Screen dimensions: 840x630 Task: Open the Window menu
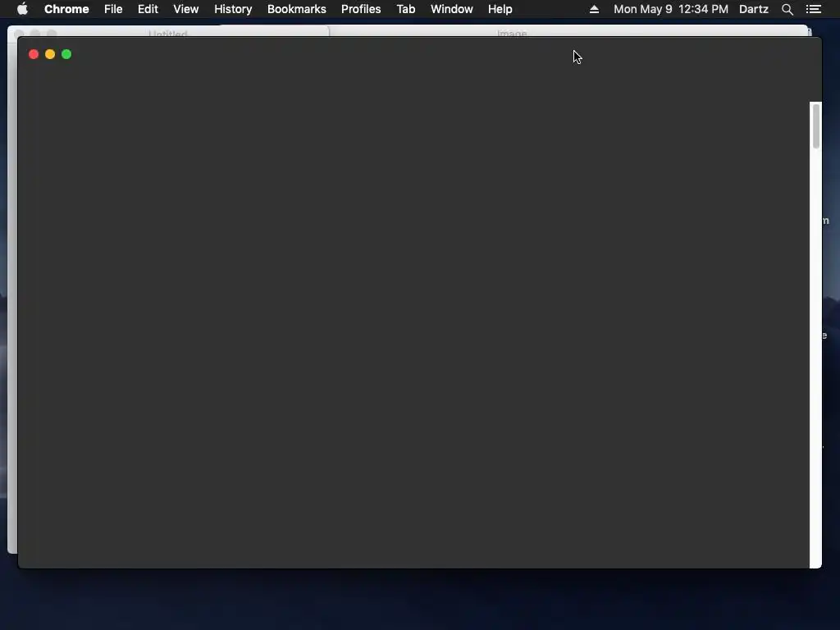pyautogui.click(x=452, y=9)
